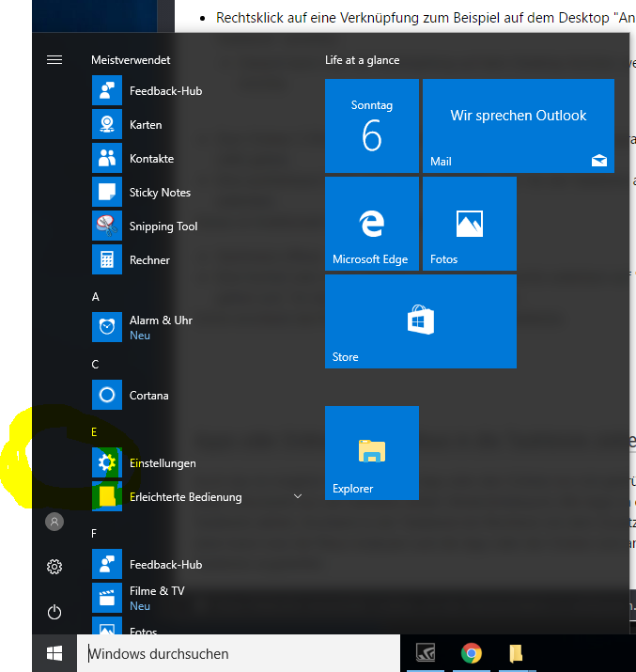This screenshot has width=636, height=672.
Task: Open the Mail tile
Action: tap(519, 126)
